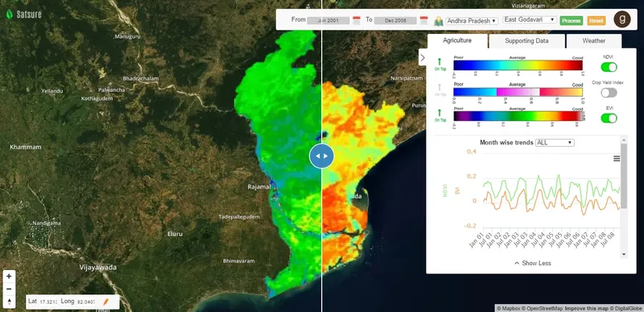Click the NDVI color scale bar

(x=518, y=65)
